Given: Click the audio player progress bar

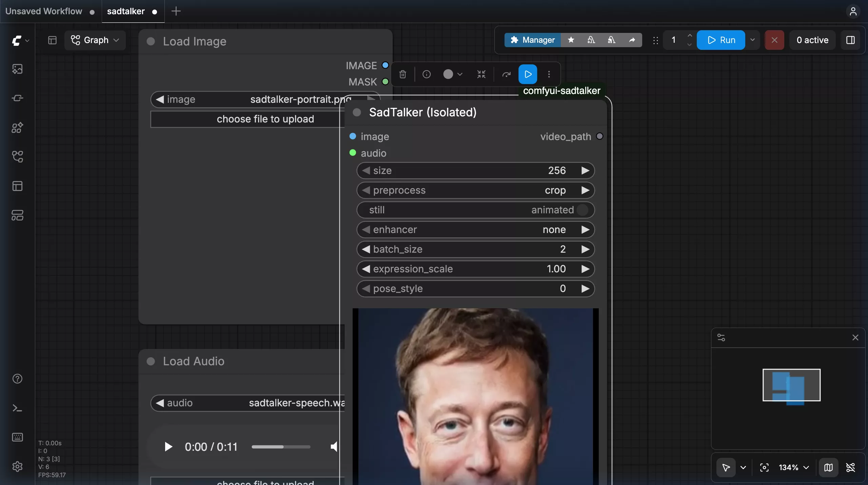Looking at the screenshot, I should (281, 447).
